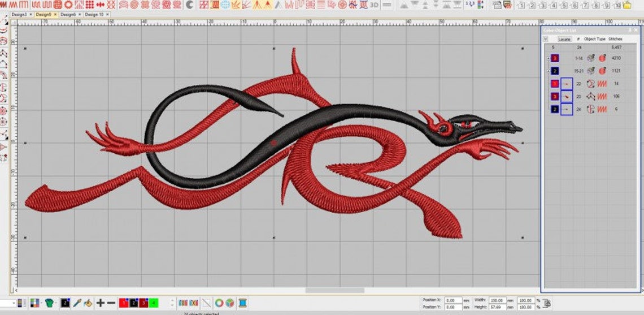Click the stitch count 1121 cell
Screen dimensions: 644x315
pyautogui.click(x=616, y=71)
